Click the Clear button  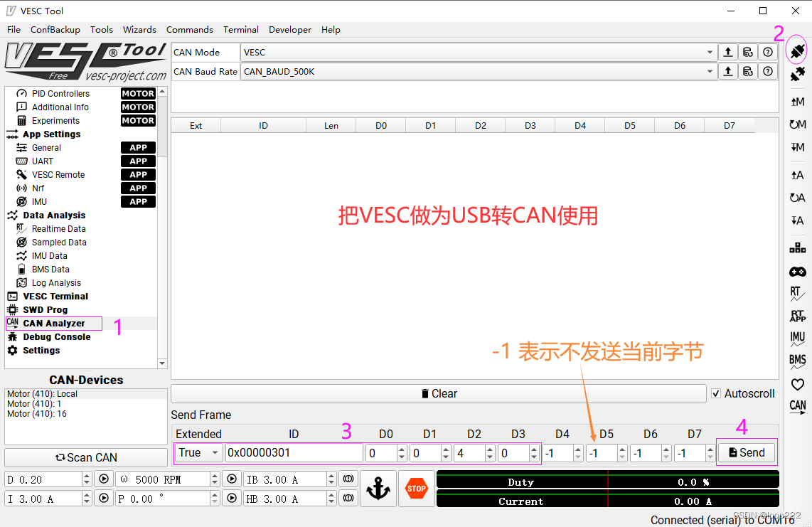439,394
